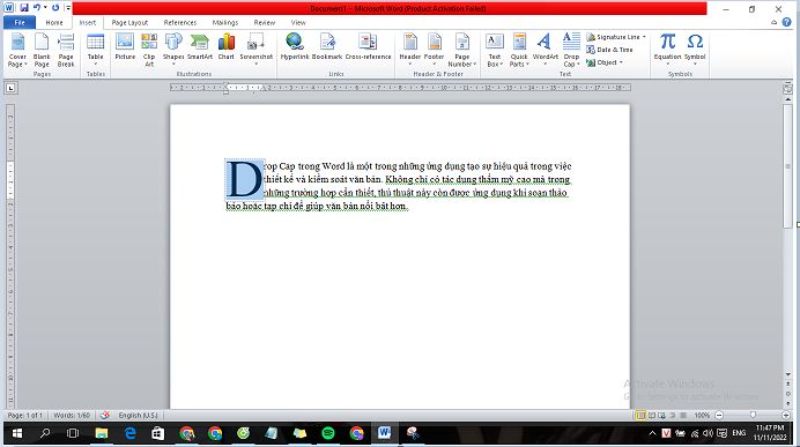Screen dimensions: 800x447
Task: Open Windows Start menu
Action: pos(17,433)
